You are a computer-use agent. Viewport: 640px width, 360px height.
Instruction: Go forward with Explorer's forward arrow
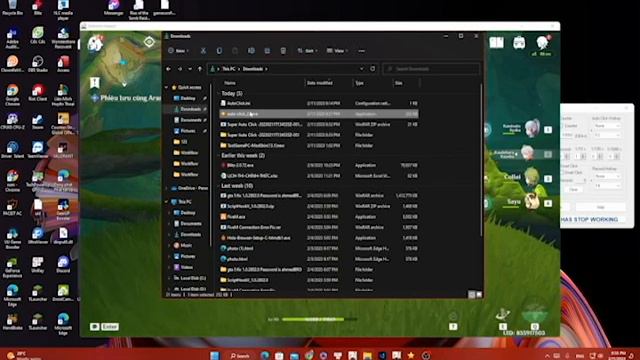[x=180, y=69]
